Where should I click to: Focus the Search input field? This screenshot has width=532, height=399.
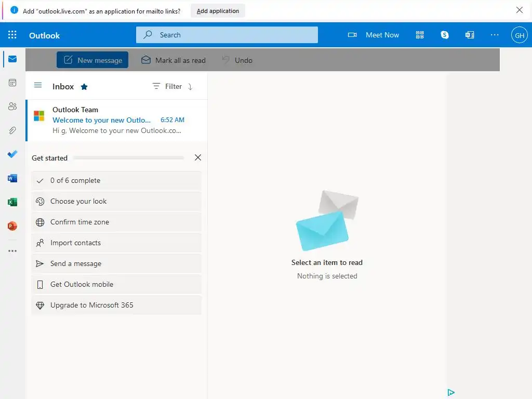[227, 35]
